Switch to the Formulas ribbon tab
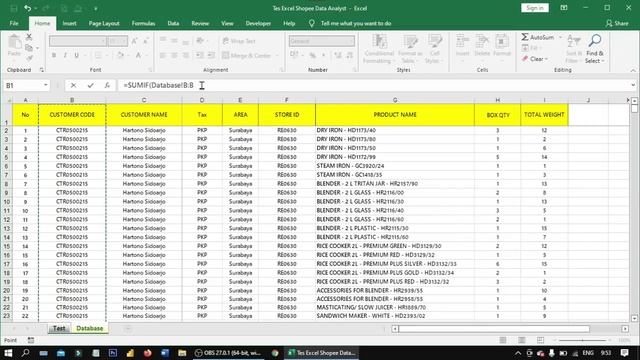Viewport: 640px width, 360px height. point(143,24)
